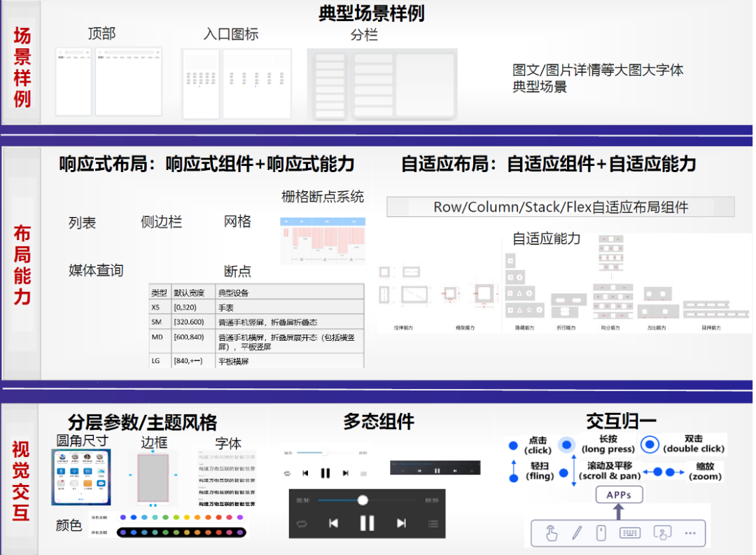Click the Row/Column/Stack/Flex自适应布局组件 bar

pos(560,207)
